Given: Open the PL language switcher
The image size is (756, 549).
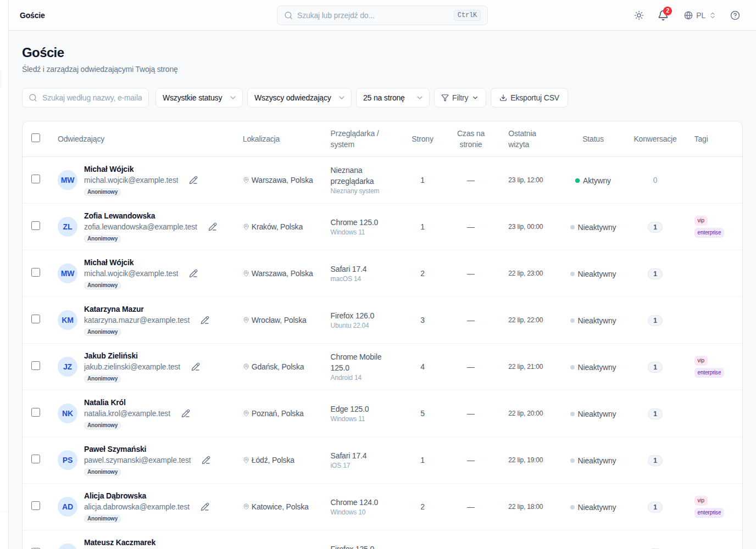Looking at the screenshot, I should (700, 15).
